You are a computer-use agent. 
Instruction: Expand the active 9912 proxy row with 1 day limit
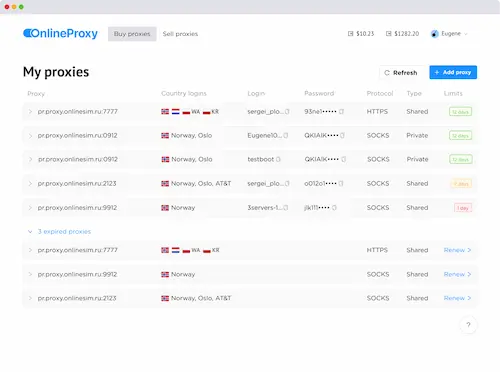coord(30,208)
